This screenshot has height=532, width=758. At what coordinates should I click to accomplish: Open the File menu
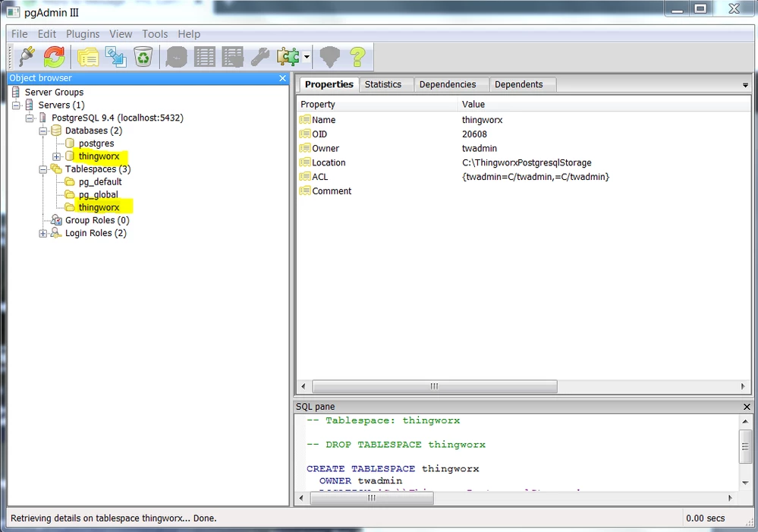[19, 34]
